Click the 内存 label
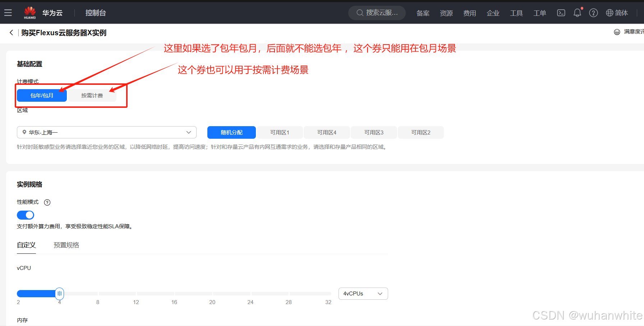 (x=22, y=320)
